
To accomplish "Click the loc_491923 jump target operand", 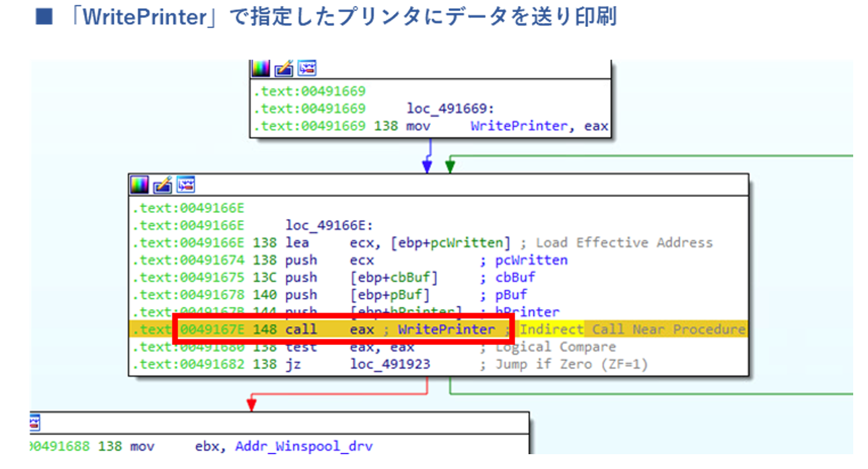I will (x=390, y=365).
